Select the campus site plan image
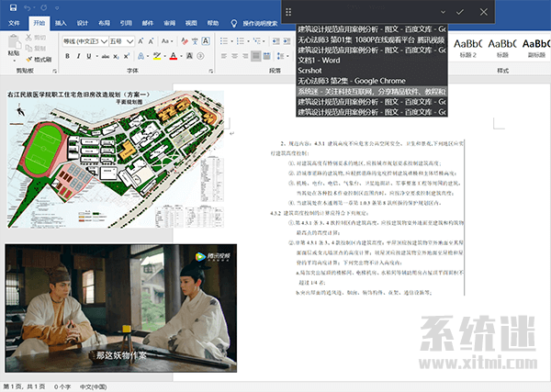The width and height of the screenshot is (551, 392). pyautogui.click(x=116, y=159)
